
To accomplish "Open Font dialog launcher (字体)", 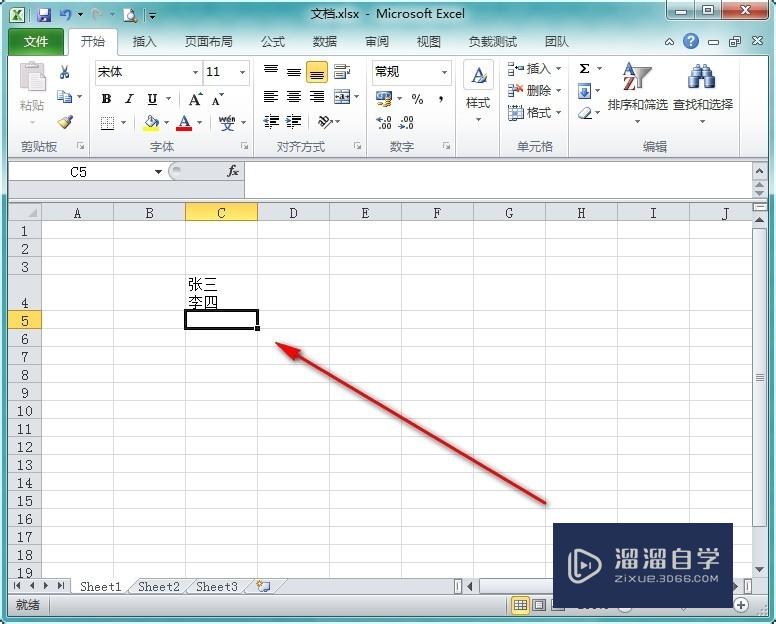I will [x=244, y=145].
